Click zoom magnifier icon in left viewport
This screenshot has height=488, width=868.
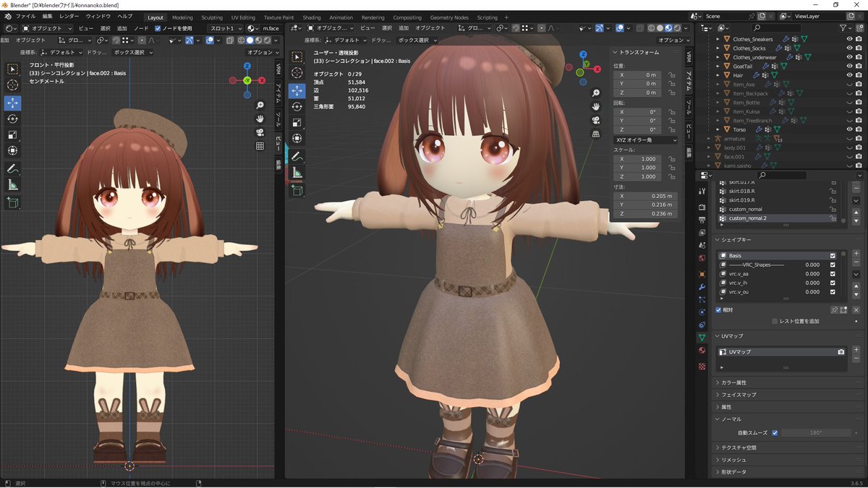click(x=260, y=105)
